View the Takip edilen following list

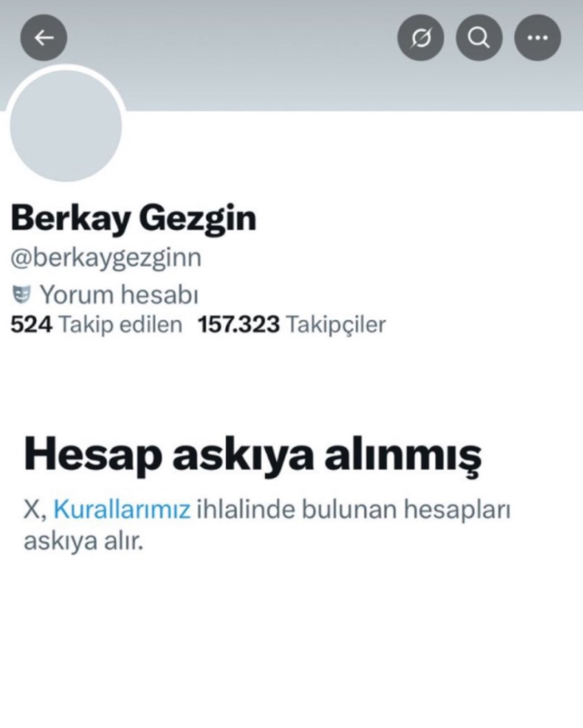click(x=120, y=324)
